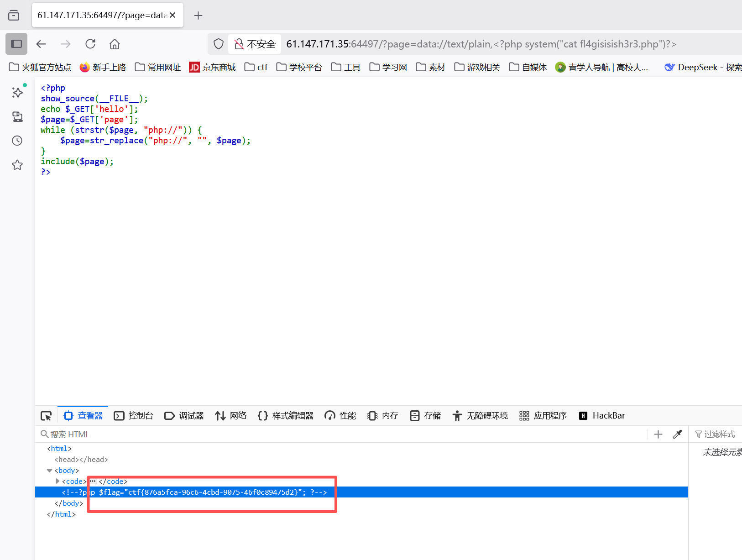
Task: Open the bookmarks star icon in sidebar
Action: pyautogui.click(x=17, y=165)
